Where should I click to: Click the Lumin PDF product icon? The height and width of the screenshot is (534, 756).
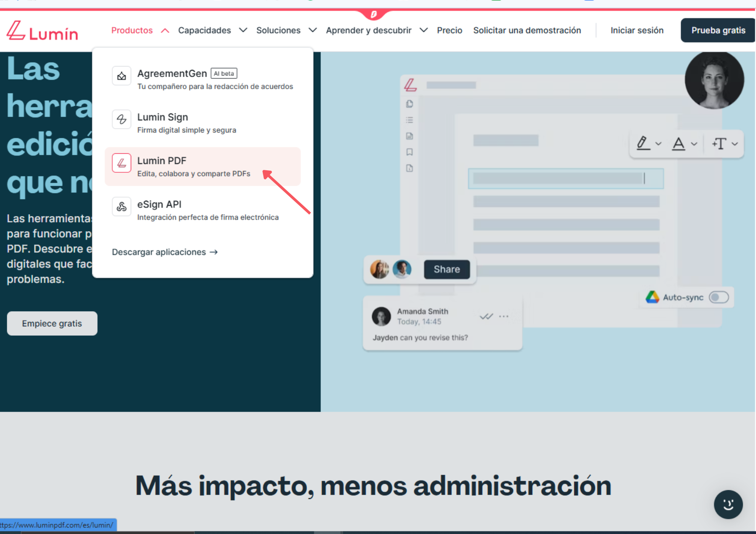coord(121,163)
